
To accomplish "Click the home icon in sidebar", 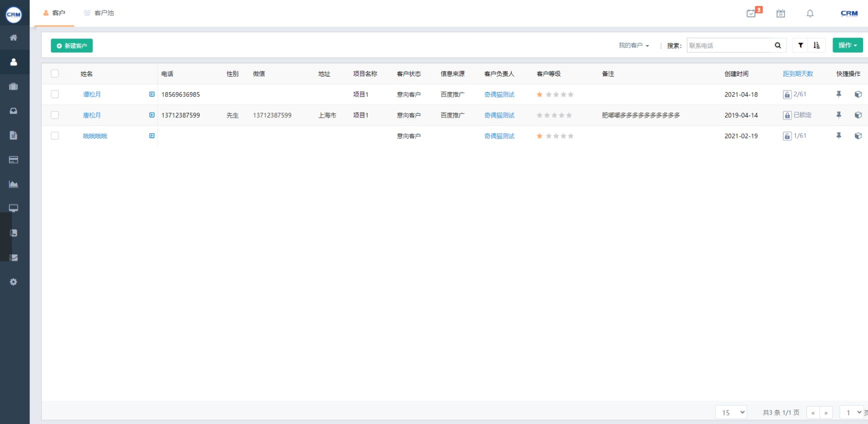I will tap(13, 38).
